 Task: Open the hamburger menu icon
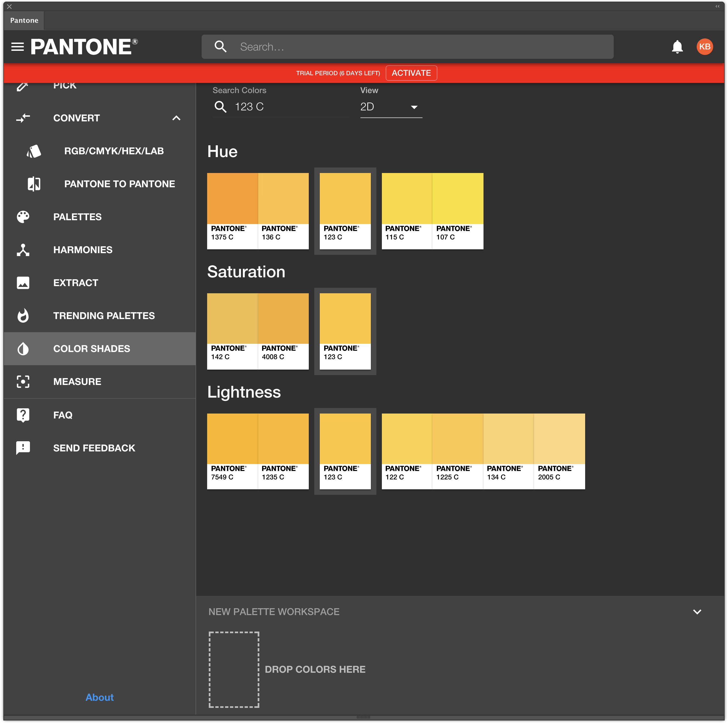pyautogui.click(x=17, y=47)
